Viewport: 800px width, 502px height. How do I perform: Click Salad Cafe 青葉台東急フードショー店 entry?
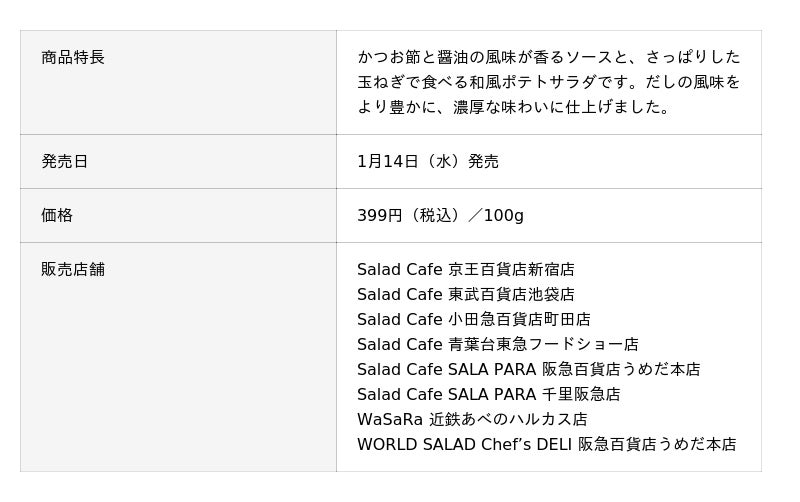click(497, 345)
